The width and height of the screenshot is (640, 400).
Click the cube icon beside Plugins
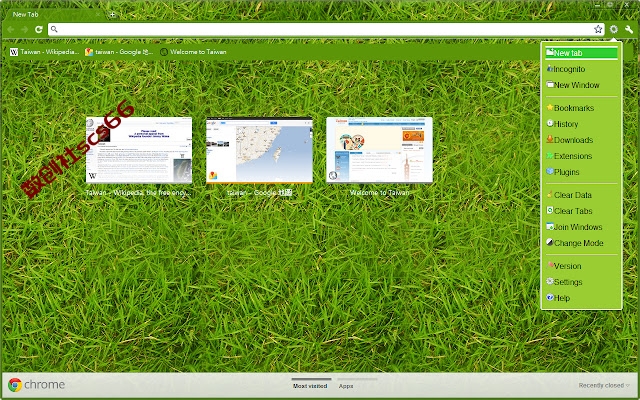click(550, 171)
